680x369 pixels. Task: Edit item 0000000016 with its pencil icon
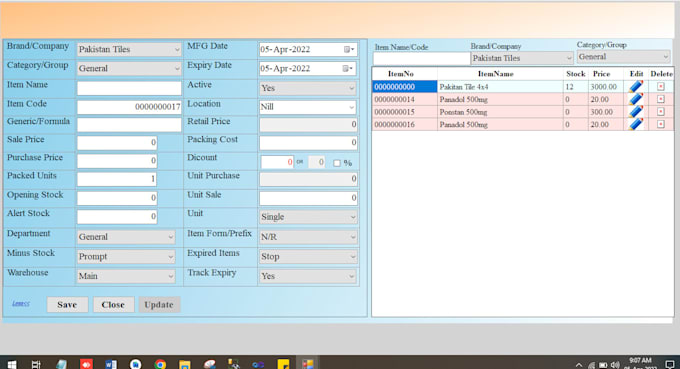636,124
